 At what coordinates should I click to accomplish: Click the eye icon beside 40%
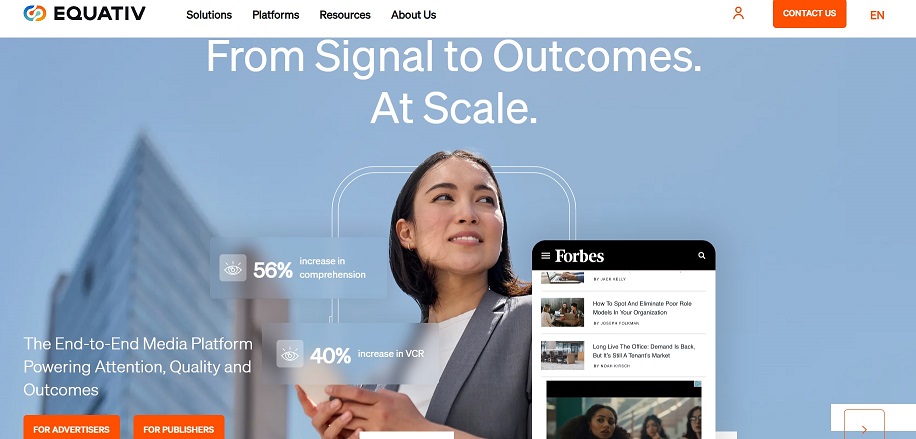coord(290,354)
